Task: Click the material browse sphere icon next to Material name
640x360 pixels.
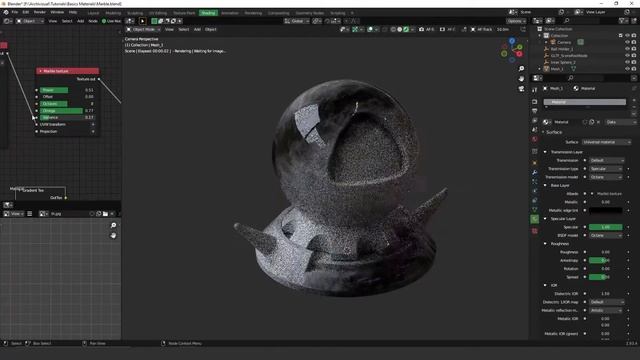Action: [546, 122]
